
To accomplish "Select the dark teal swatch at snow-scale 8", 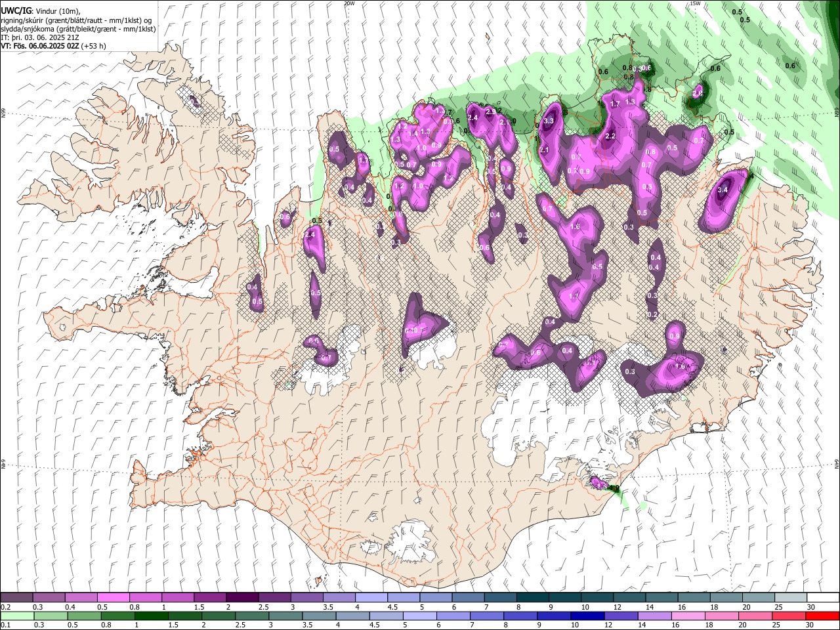I will click(532, 598).
